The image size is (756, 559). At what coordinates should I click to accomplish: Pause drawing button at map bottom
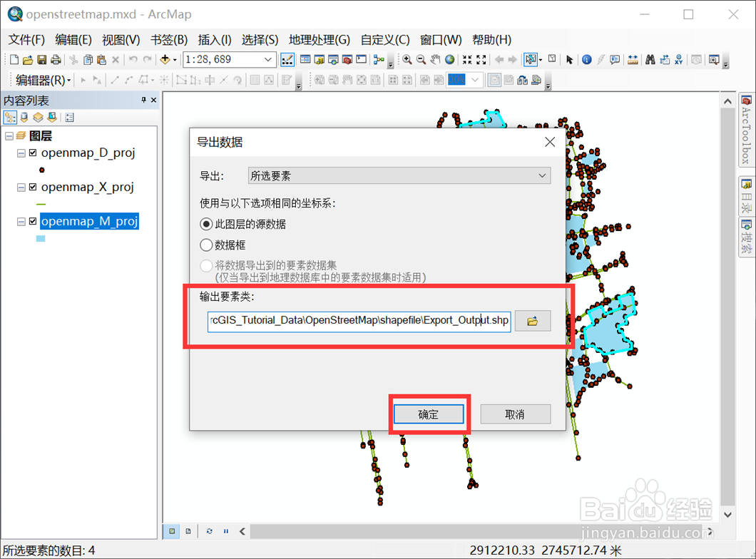(x=225, y=531)
